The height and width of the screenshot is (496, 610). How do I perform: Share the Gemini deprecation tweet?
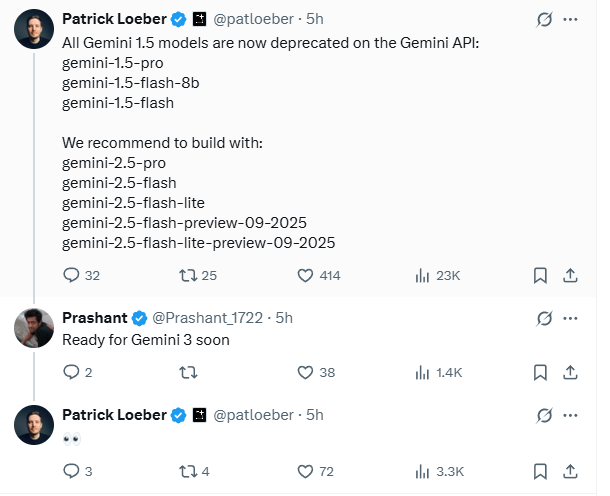click(570, 275)
